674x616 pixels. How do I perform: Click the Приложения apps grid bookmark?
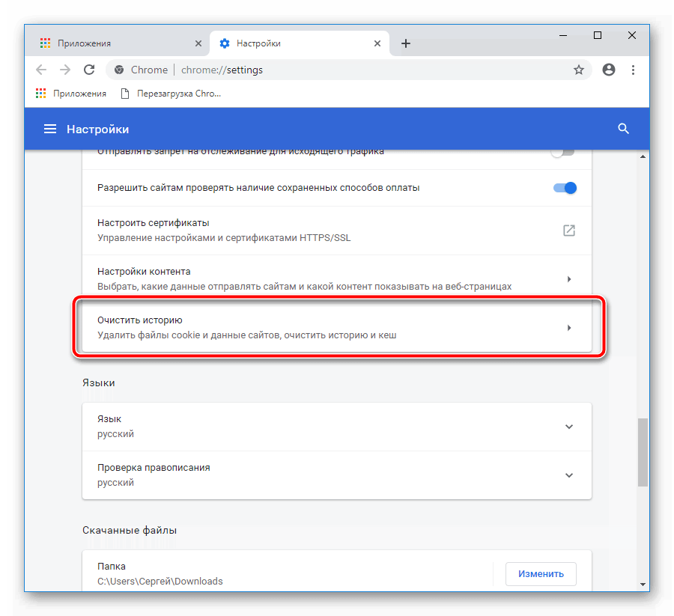coord(71,94)
